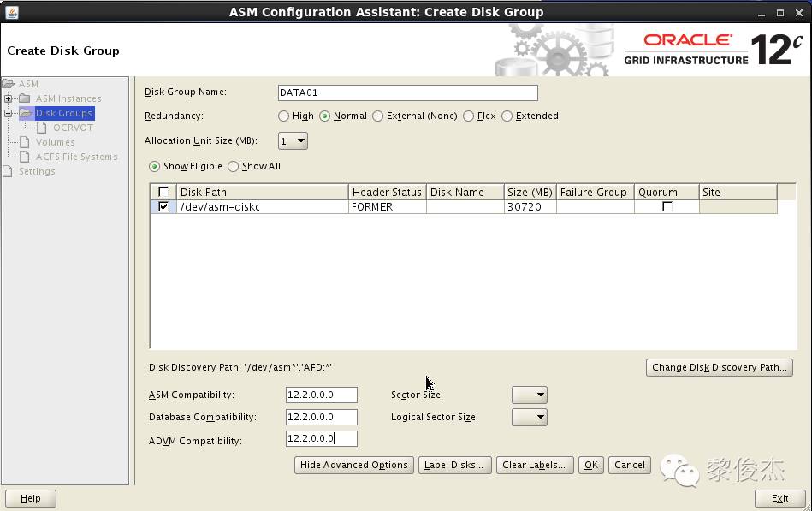Maximize the ASM Configuration Assistant window

click(779, 13)
